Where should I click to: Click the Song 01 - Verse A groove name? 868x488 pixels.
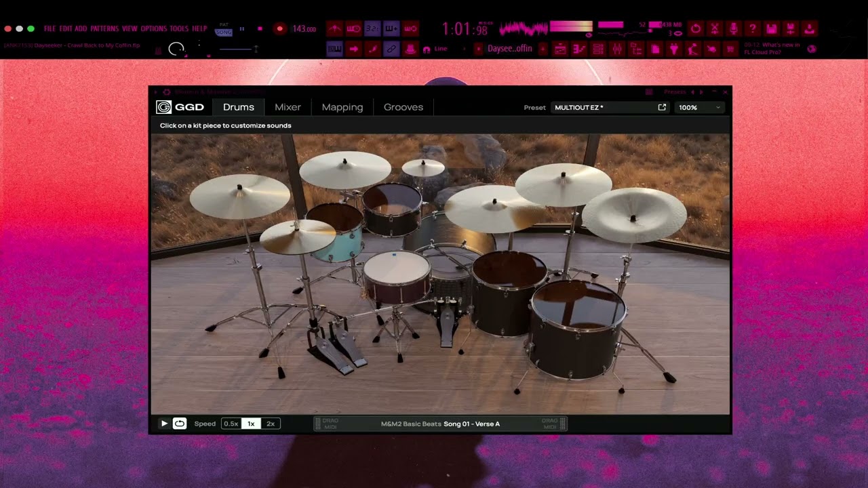pos(472,424)
